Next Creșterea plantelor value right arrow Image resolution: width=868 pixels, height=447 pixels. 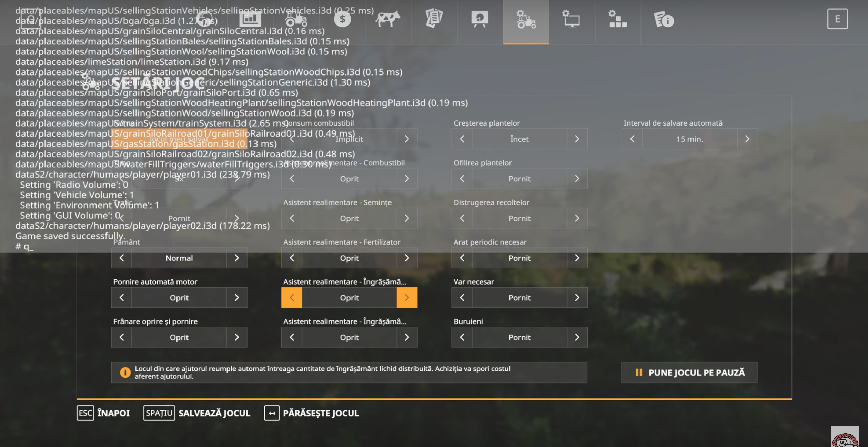click(x=577, y=139)
